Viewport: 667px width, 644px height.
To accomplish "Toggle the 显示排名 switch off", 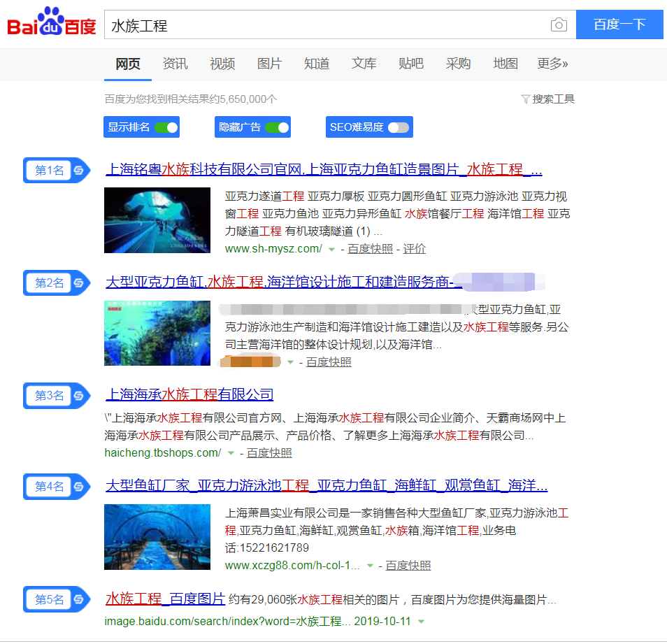I will click(166, 127).
